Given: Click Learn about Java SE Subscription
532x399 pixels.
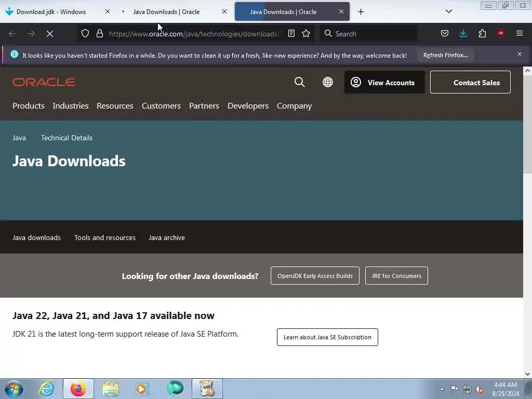Looking at the screenshot, I should coord(327,337).
